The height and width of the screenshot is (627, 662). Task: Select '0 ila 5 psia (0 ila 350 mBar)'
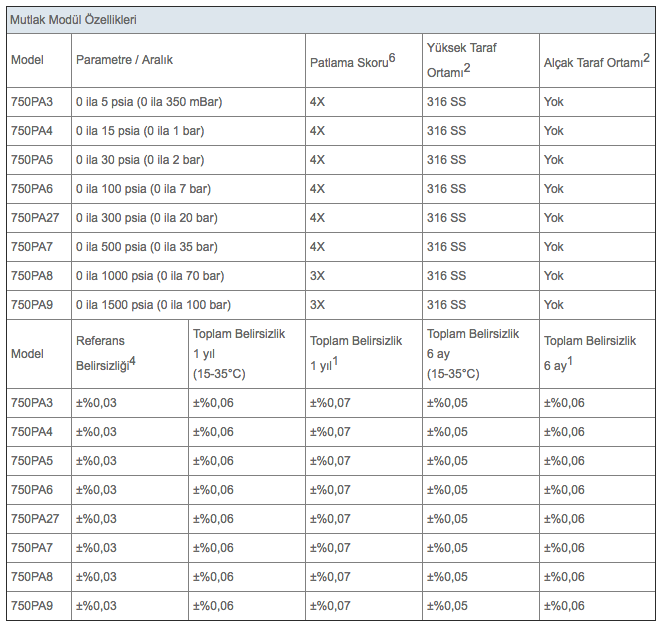coord(149,102)
